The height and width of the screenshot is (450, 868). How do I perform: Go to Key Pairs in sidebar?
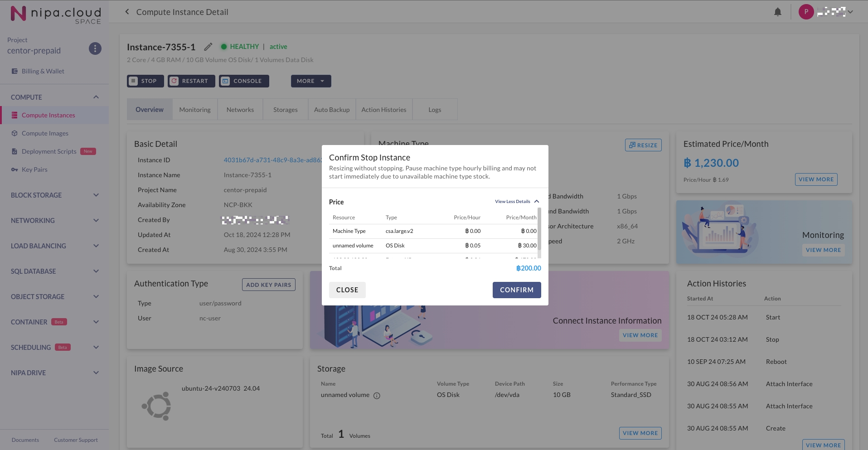tap(34, 169)
